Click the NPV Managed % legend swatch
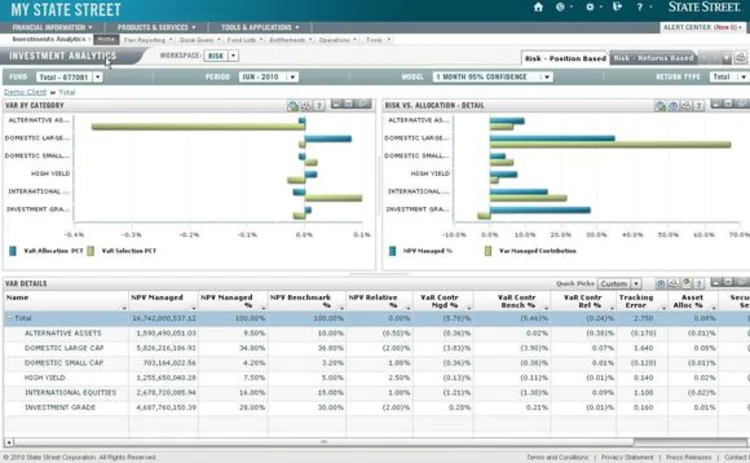 tap(392, 251)
